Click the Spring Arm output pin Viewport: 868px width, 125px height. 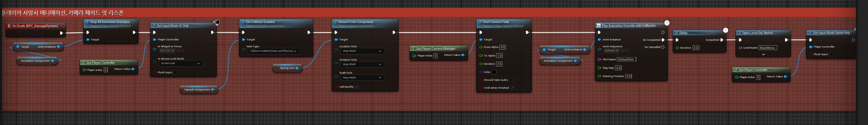point(297,68)
